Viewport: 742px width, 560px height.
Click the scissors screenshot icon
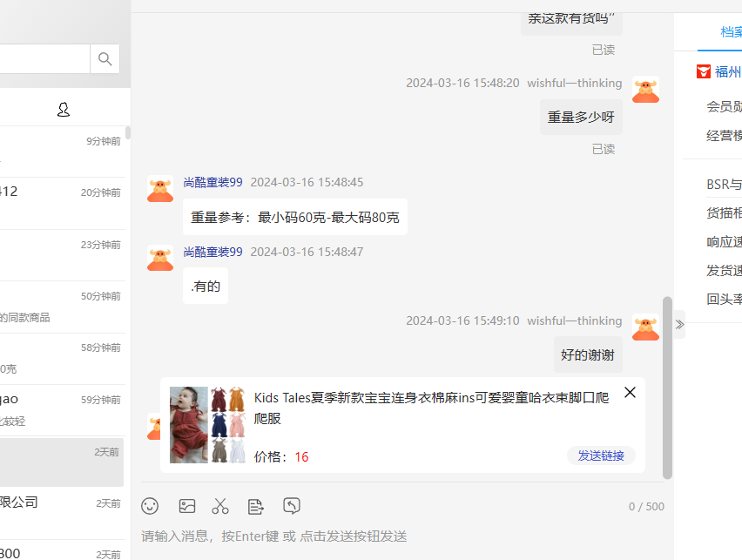(x=220, y=506)
